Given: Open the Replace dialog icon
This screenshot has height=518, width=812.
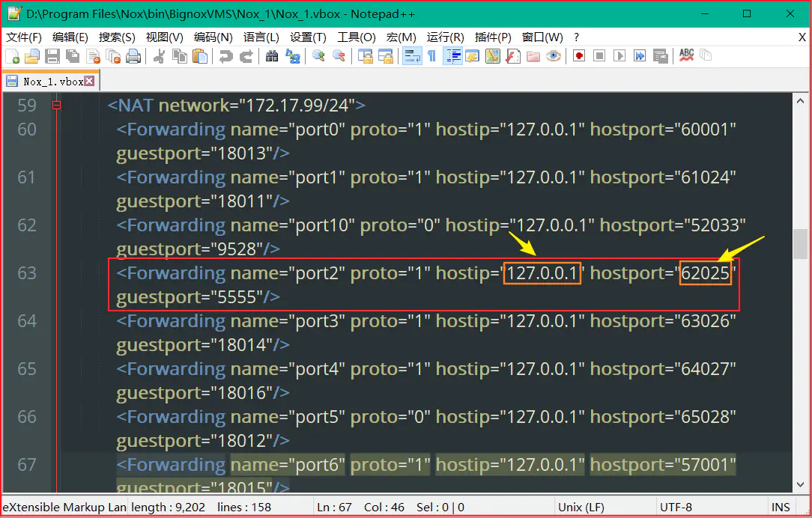Looking at the screenshot, I should [293, 56].
